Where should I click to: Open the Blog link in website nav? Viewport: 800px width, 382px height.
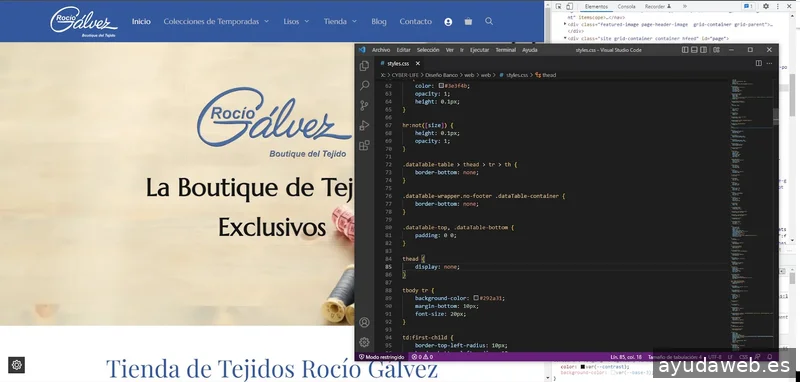pos(379,21)
